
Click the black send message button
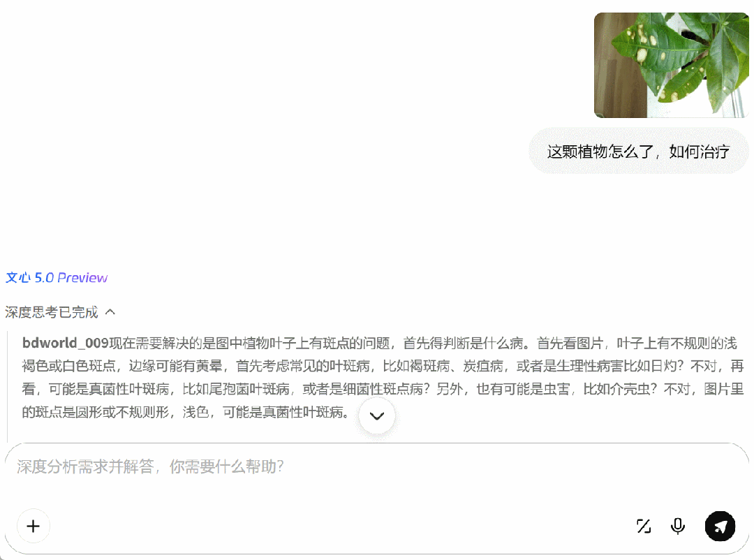720,526
